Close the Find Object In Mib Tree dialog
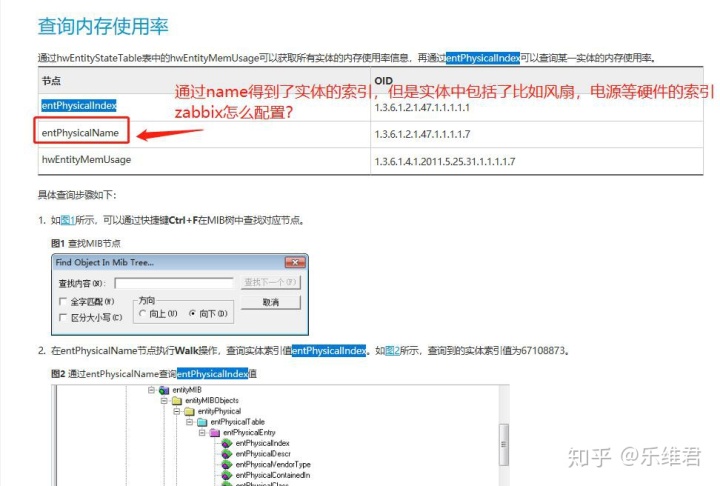The width and height of the screenshot is (720, 486). (295, 262)
